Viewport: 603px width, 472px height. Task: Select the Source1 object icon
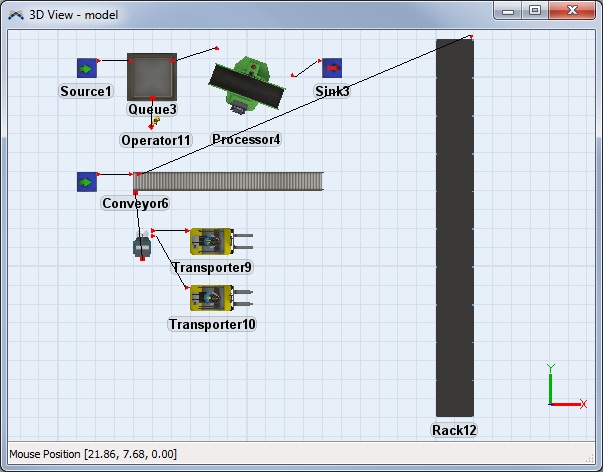(x=87, y=68)
